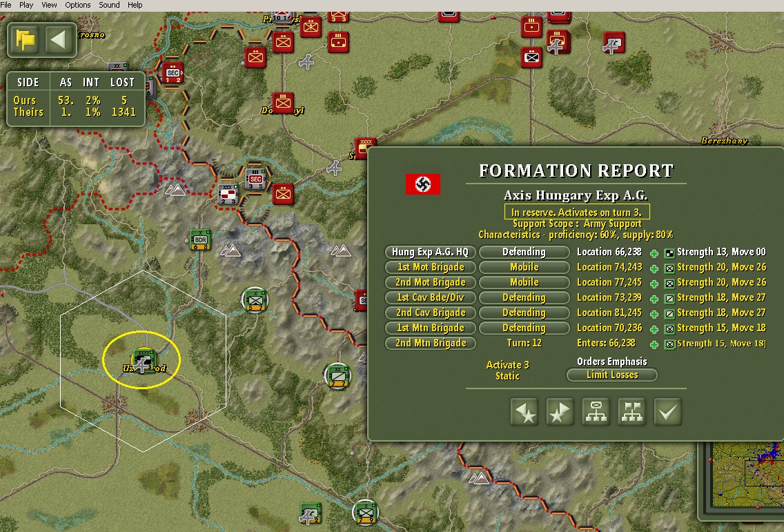Select the 2nd Mtn Brigade unit button

coord(430,344)
